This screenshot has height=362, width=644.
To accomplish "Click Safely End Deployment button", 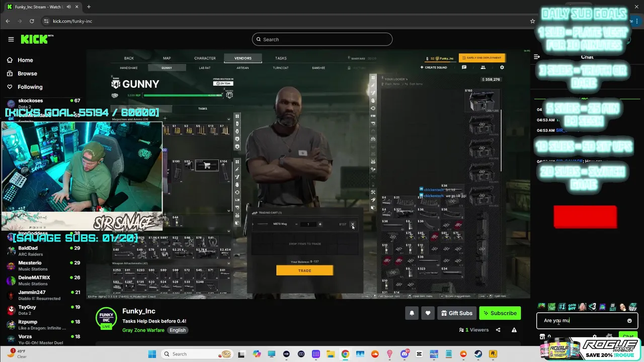I will click(x=482, y=58).
